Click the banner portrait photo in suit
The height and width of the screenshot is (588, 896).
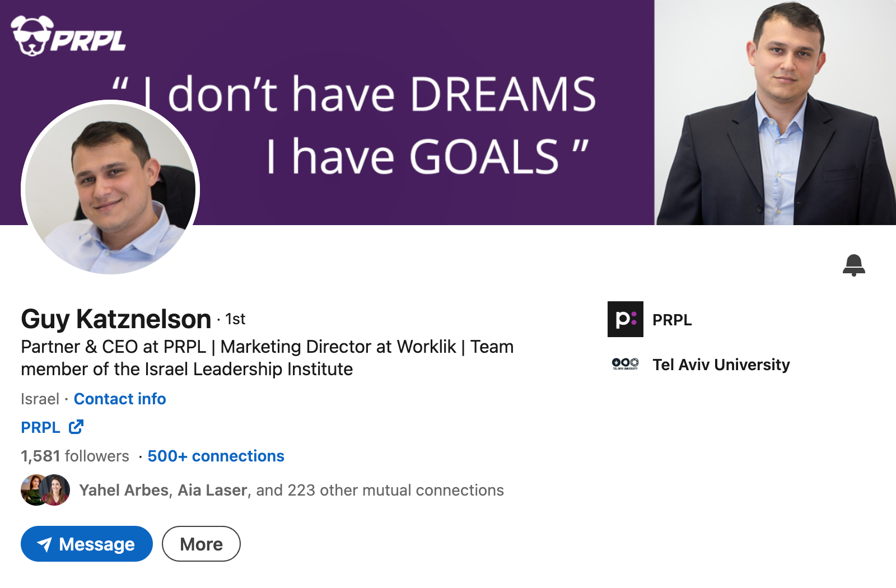(775, 112)
